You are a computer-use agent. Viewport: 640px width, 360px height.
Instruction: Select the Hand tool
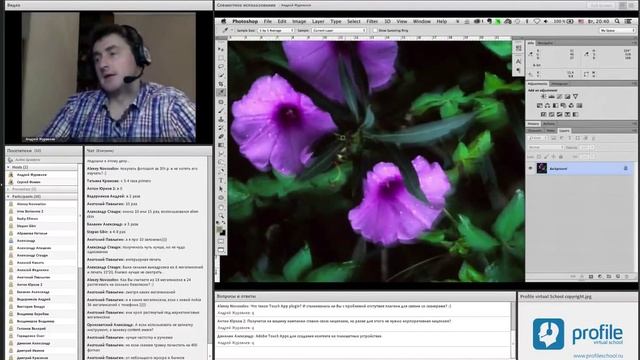[x=221, y=207]
